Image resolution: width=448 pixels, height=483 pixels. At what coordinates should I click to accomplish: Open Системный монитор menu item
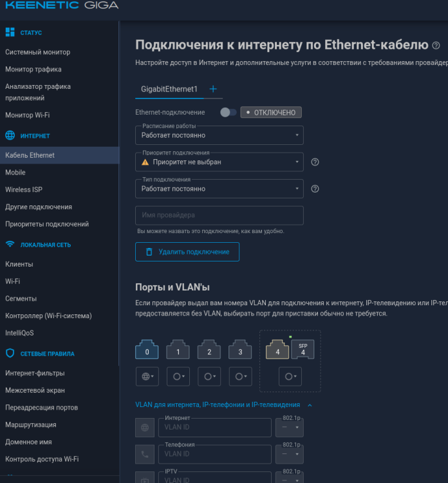(37, 52)
